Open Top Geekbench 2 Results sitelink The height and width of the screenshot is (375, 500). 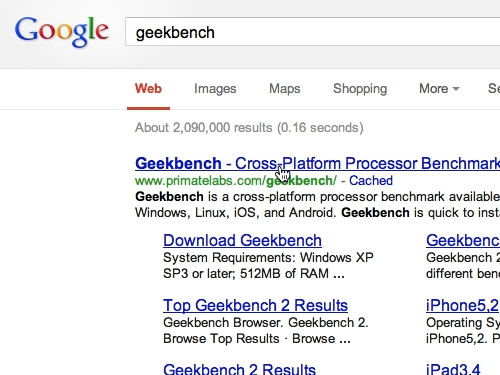pos(255,305)
